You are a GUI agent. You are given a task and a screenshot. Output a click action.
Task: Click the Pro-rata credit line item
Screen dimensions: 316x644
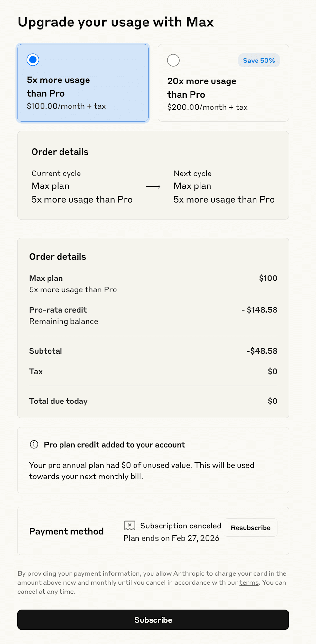click(153, 316)
